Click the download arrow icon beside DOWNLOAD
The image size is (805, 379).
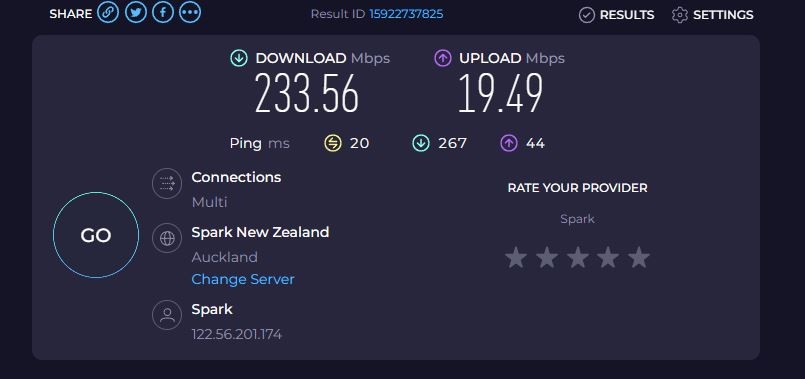239,59
